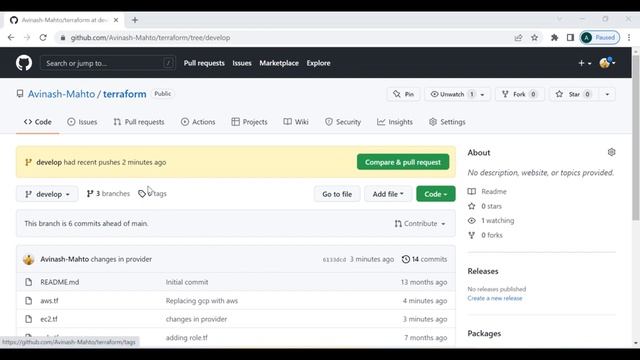Open Unwatch notifications dropdown arrow
The width and height of the screenshot is (640, 360).
(x=482, y=94)
